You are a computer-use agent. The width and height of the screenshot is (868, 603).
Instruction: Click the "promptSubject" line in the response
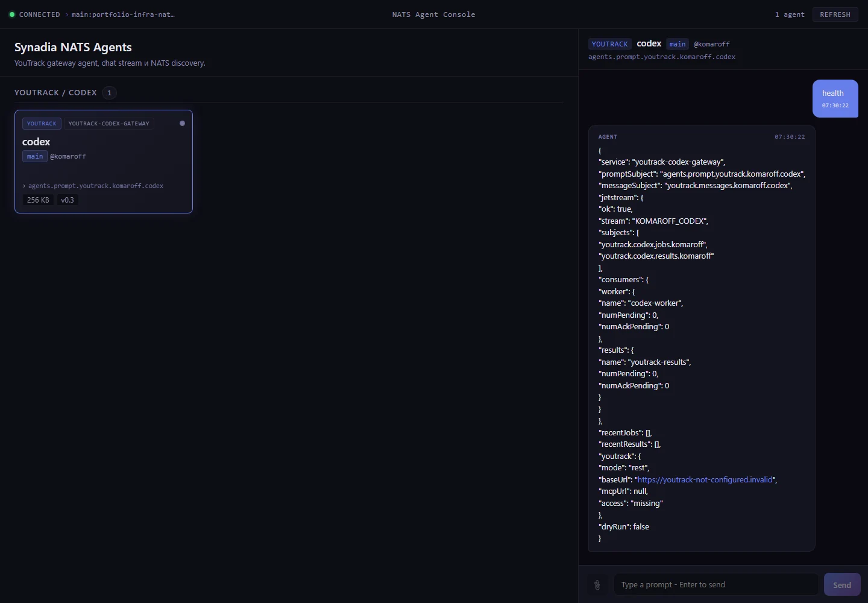pos(702,174)
